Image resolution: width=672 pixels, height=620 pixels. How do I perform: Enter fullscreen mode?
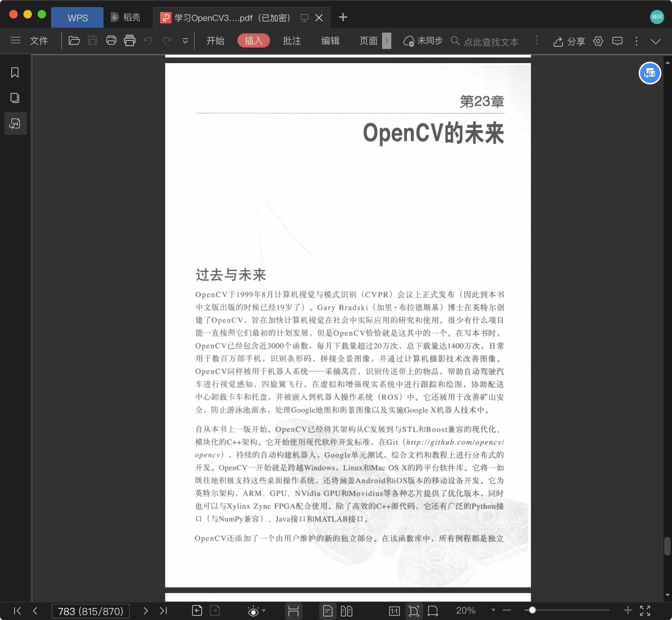[x=645, y=610]
